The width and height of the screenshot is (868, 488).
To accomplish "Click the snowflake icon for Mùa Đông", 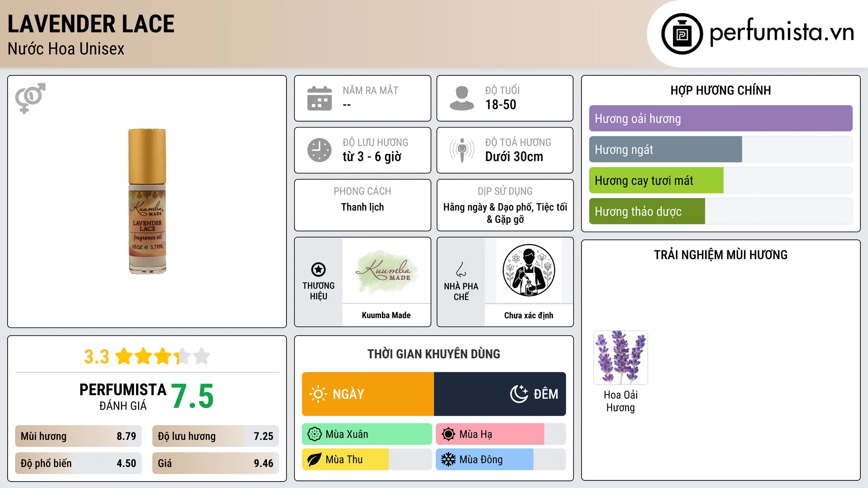I will click(448, 460).
